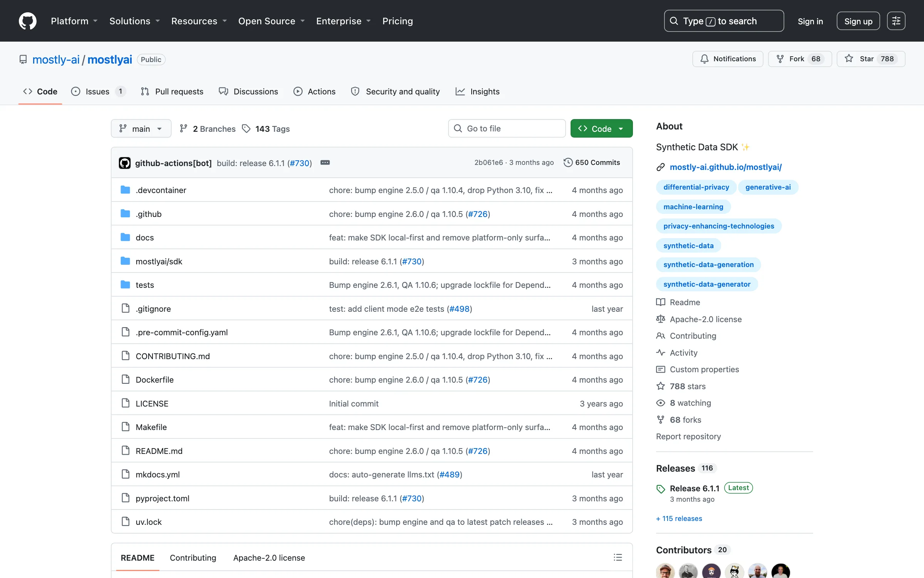Open + 115 releases link
The width and height of the screenshot is (924, 578).
coord(679,518)
